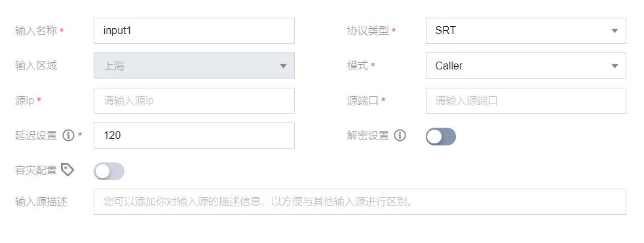Click the 输入源描述 label text
Viewport: 644px width, 243px height.
[41, 202]
